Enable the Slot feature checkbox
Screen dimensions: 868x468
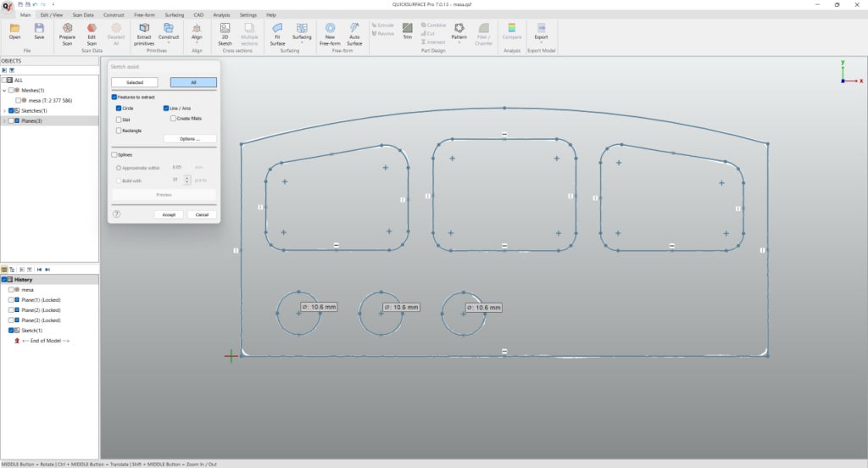pos(119,120)
